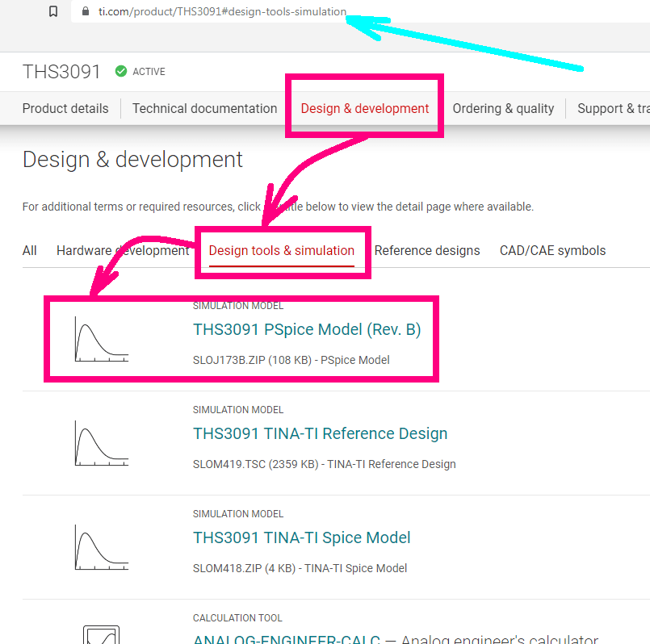Click the THS3091 product title
The height and width of the screenshot is (644, 650).
coord(61,72)
